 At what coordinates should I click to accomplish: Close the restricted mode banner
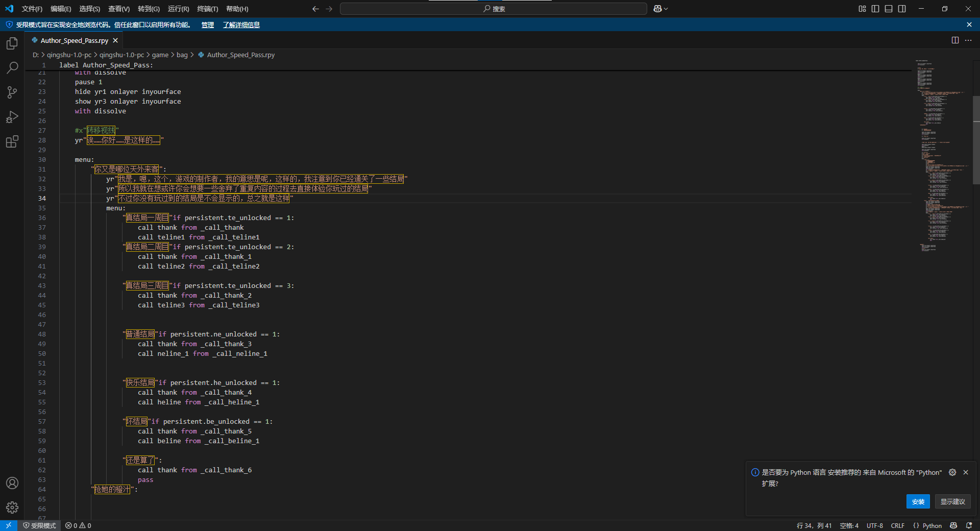click(969, 25)
